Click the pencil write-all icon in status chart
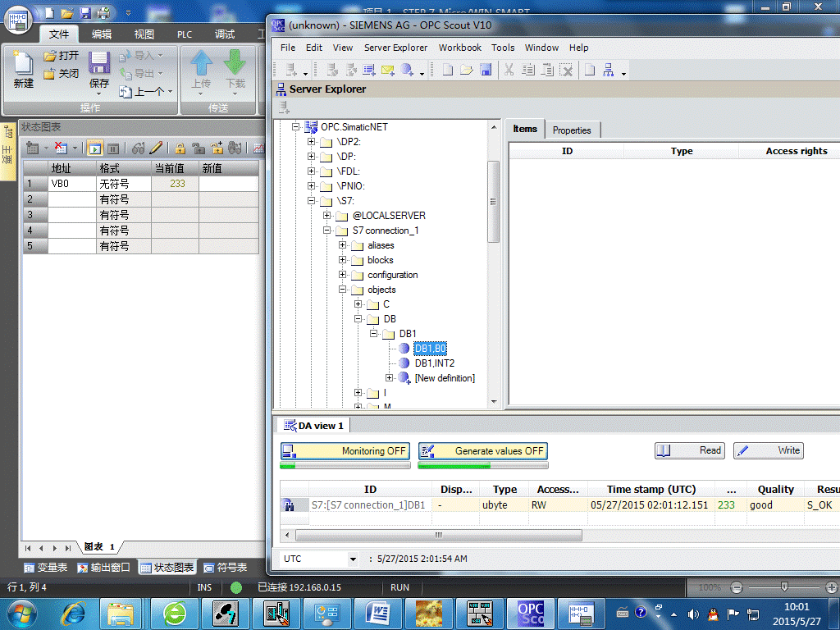Image resolution: width=840 pixels, height=630 pixels. [x=156, y=148]
